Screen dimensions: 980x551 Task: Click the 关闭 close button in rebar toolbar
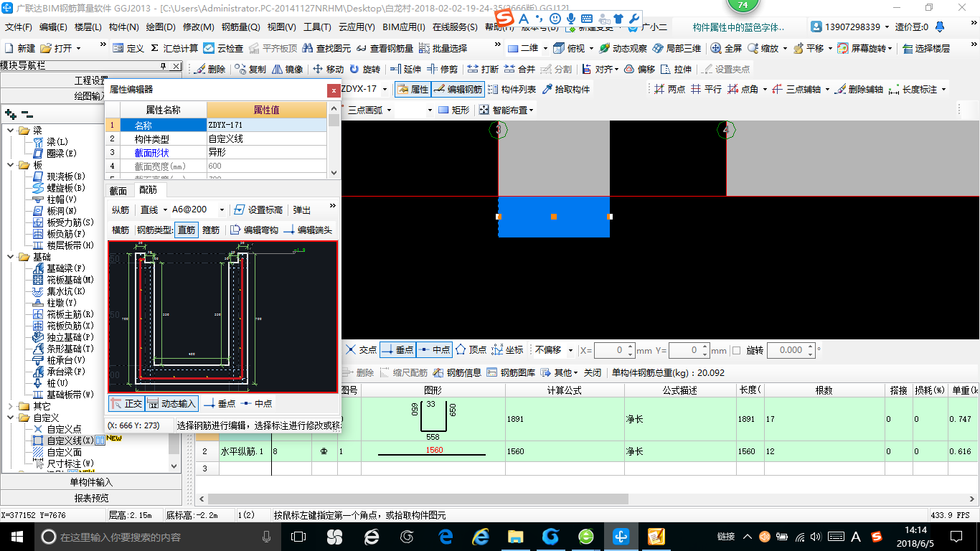pyautogui.click(x=593, y=372)
